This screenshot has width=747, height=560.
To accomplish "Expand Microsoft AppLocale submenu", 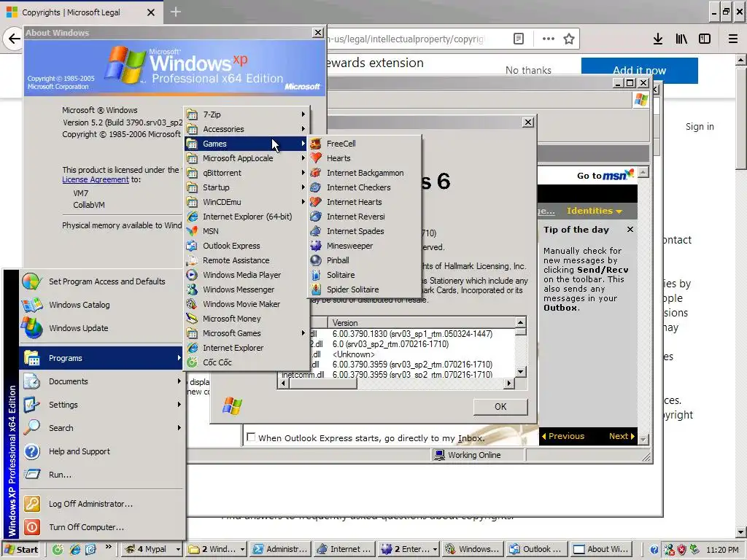I will (247, 158).
